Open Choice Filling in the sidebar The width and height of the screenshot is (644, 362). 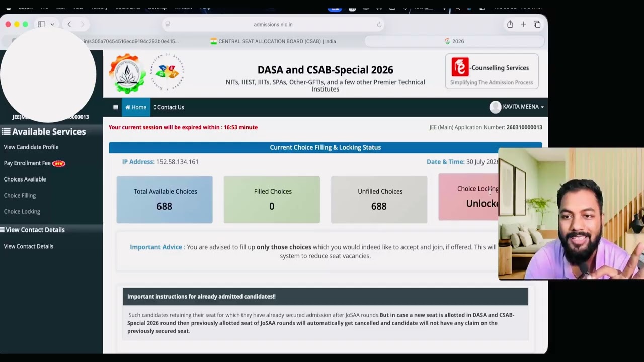[20, 195]
